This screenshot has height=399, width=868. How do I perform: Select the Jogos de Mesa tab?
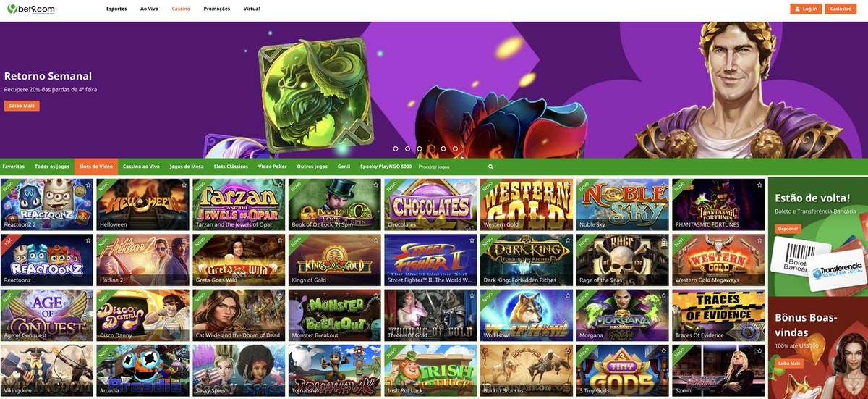pos(187,167)
